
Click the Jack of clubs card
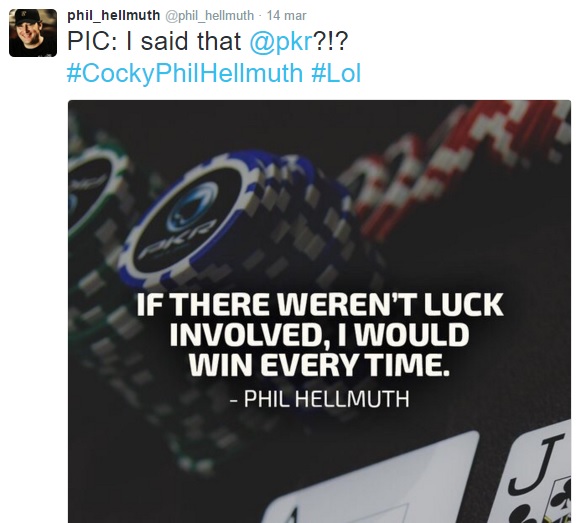539,474
